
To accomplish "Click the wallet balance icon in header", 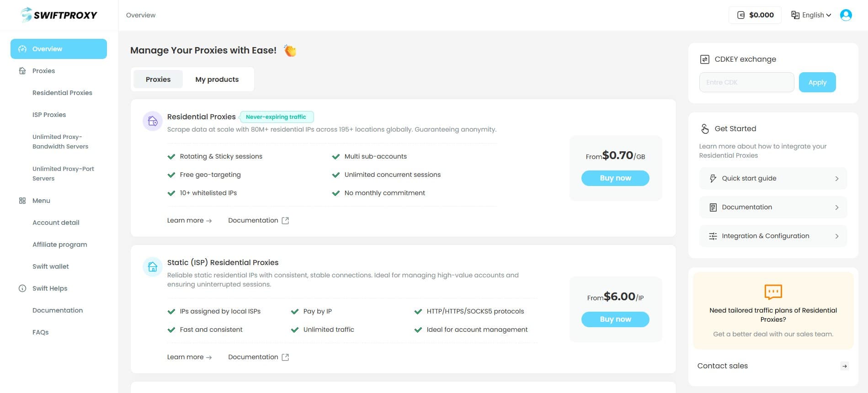I will click(741, 15).
